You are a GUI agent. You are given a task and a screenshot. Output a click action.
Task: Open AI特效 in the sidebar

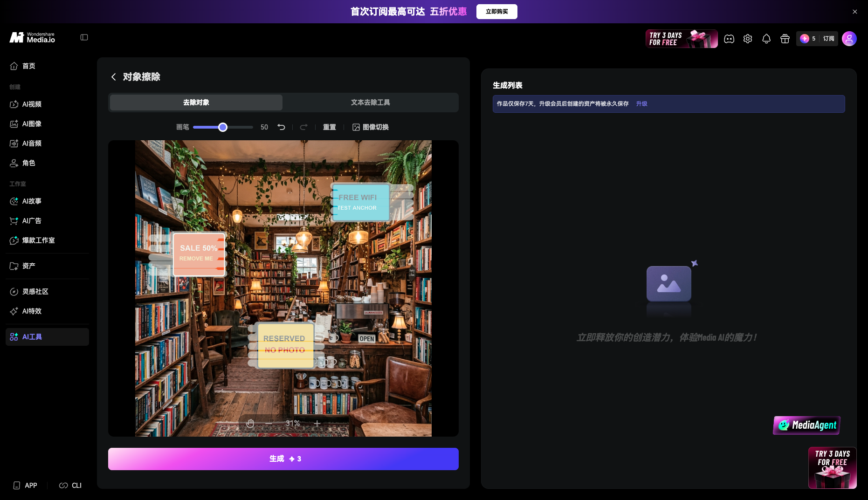[x=47, y=311]
